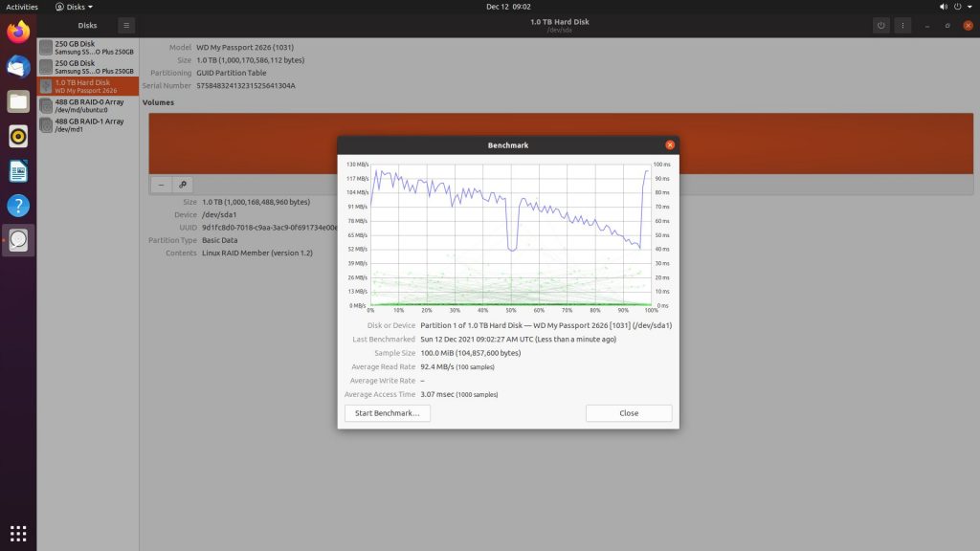Click the Close button in Benchmark dialog
Screen dimensions: 980x551
[x=629, y=413]
